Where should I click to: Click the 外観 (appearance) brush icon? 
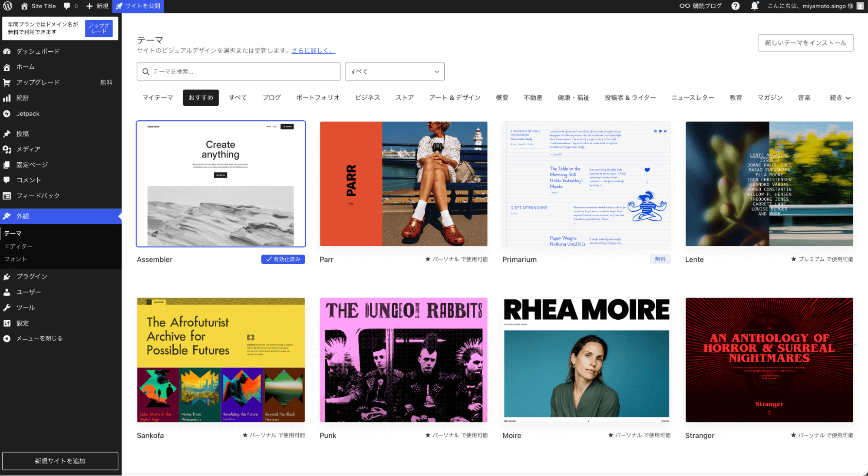[7, 216]
